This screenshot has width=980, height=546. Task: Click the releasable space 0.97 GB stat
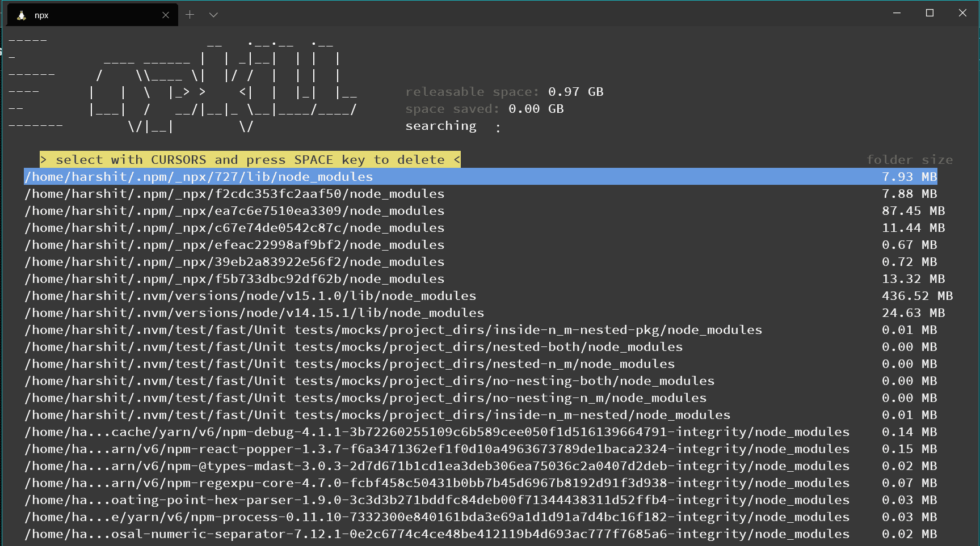(504, 91)
